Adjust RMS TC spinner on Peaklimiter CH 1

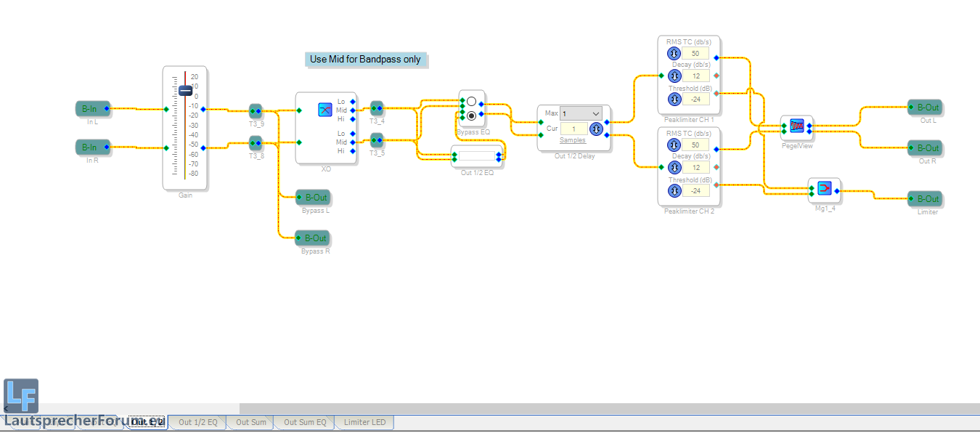pos(674,54)
